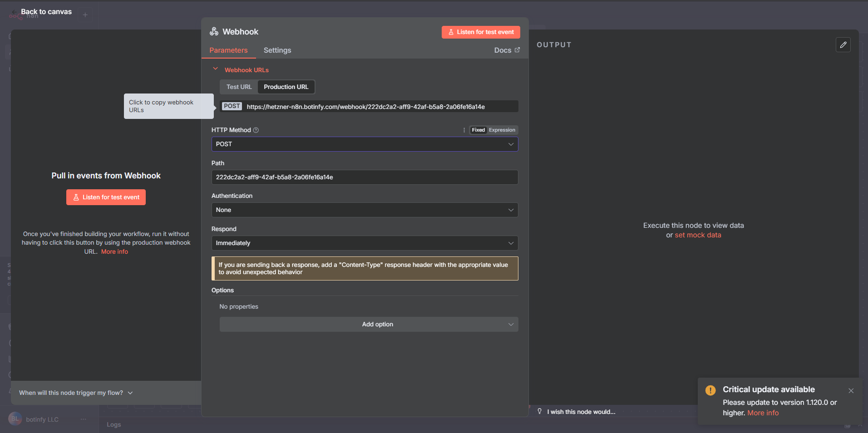868x433 pixels.
Task: Select the Parameters tab
Action: [228, 50]
